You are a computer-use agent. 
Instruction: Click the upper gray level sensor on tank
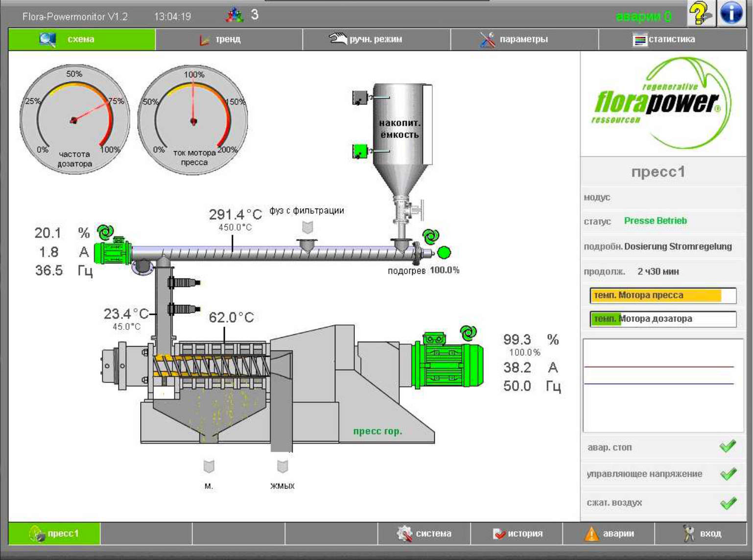click(360, 98)
